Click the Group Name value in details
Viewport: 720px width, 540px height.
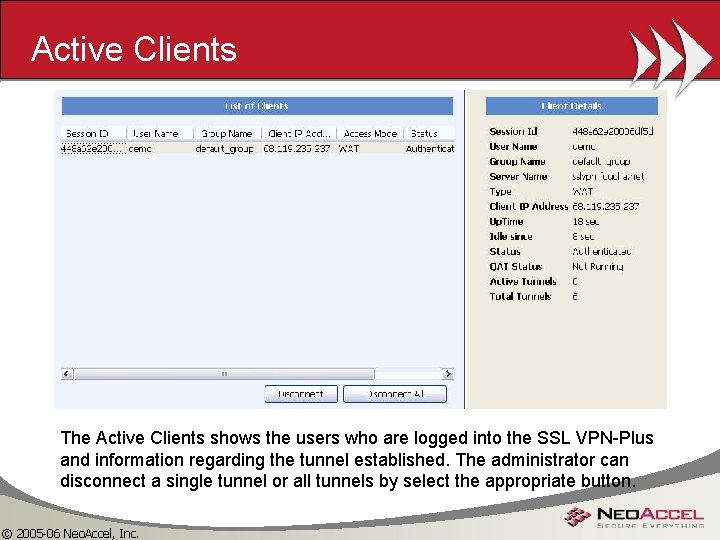point(601,162)
